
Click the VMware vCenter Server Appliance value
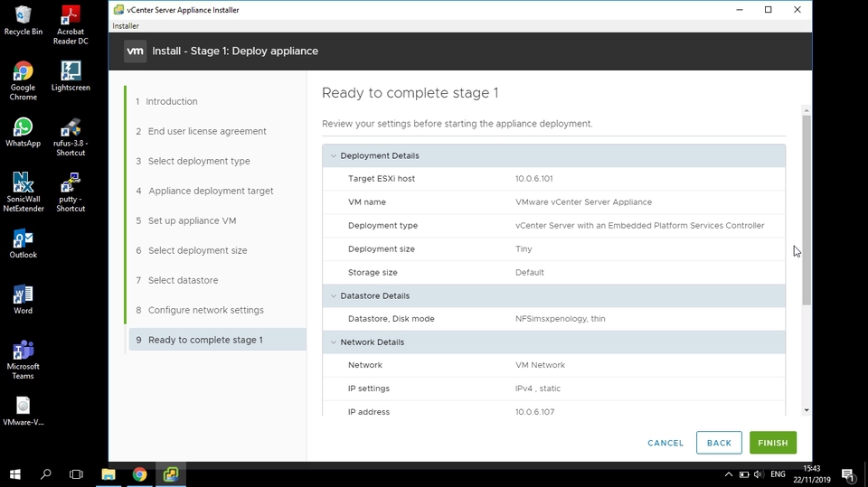pos(583,202)
